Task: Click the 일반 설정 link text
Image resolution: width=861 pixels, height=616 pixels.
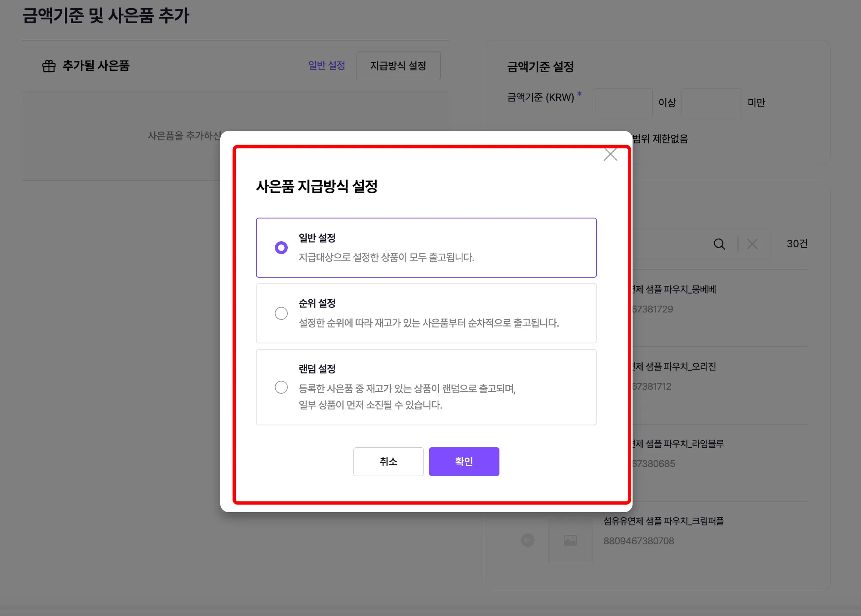Action: 327,66
